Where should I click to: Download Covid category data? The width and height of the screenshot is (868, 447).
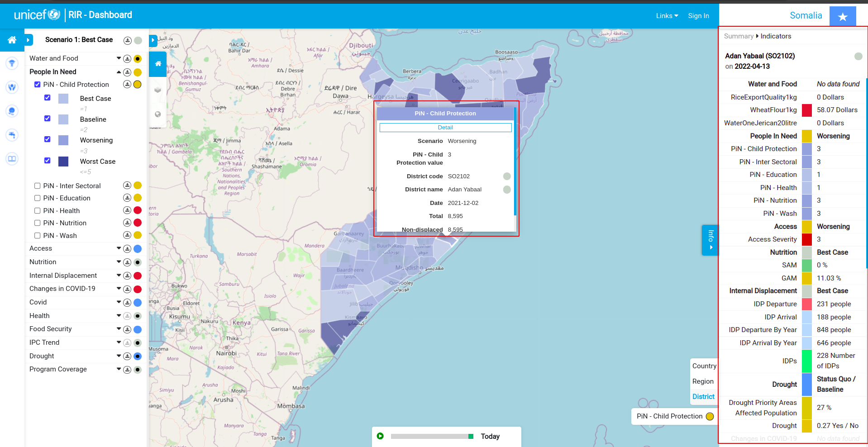pos(128,303)
